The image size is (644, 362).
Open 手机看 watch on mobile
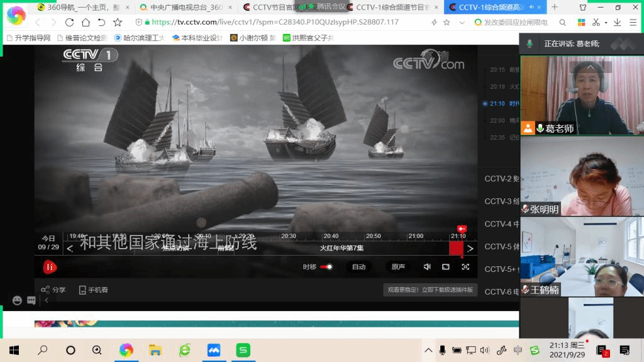[93, 290]
